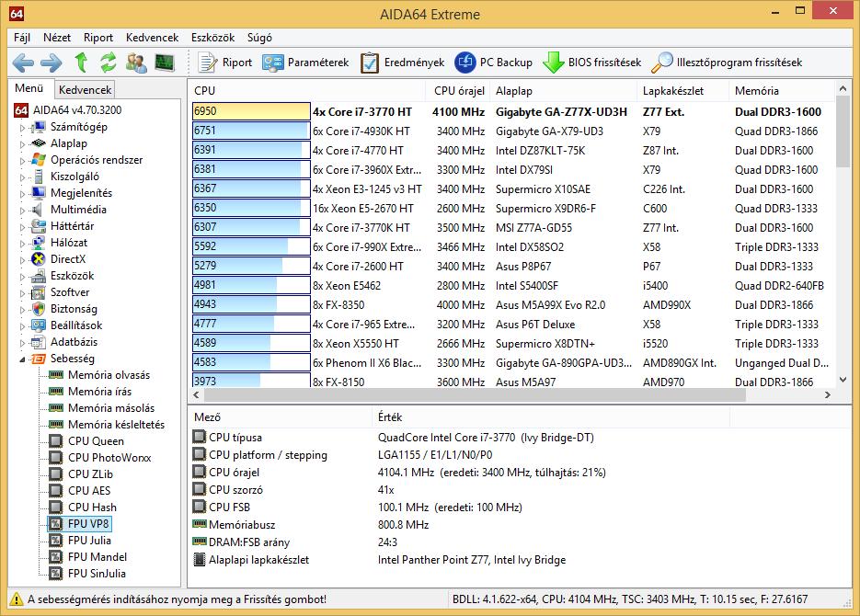Open the Eszközök menu

coord(212,38)
